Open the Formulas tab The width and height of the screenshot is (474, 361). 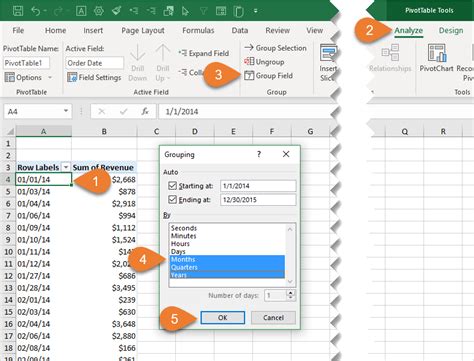click(x=198, y=30)
